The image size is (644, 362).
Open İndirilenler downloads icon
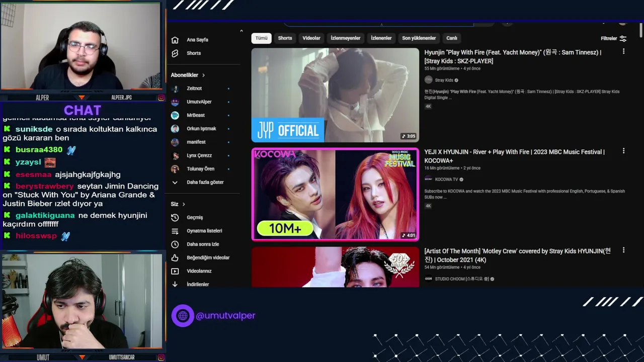pos(175,285)
